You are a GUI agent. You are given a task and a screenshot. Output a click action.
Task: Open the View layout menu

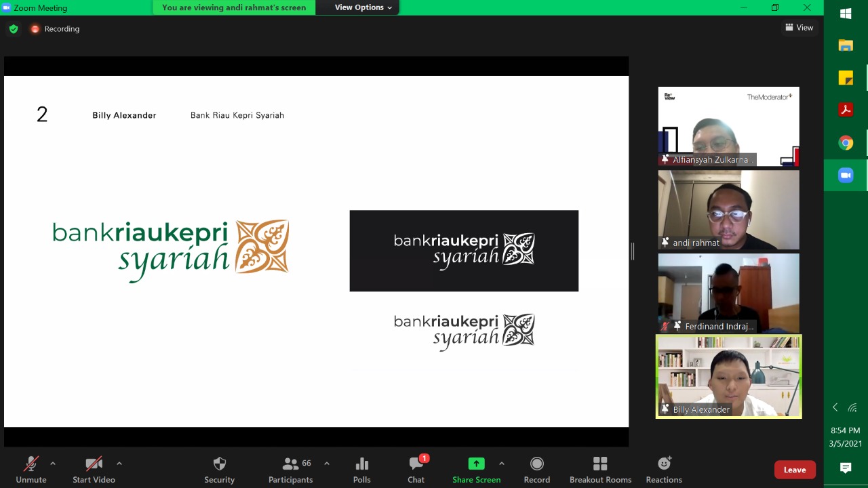[799, 28]
